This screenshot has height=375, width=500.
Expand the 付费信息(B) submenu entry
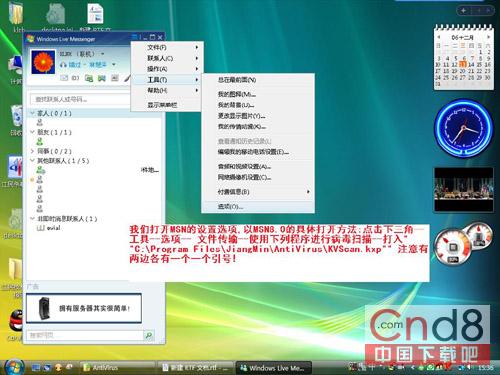click(x=258, y=192)
